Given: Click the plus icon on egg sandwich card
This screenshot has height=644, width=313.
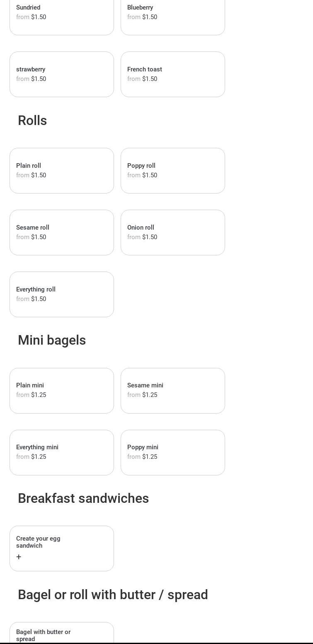Looking at the screenshot, I should click(x=19, y=557).
